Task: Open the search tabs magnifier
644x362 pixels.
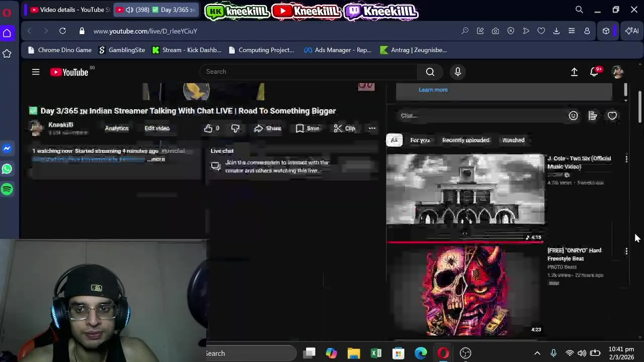Action: (579, 10)
